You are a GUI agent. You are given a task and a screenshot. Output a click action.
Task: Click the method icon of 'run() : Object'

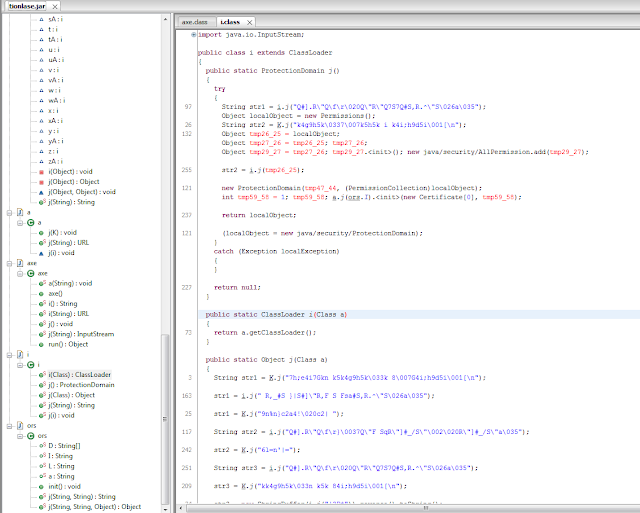41,344
